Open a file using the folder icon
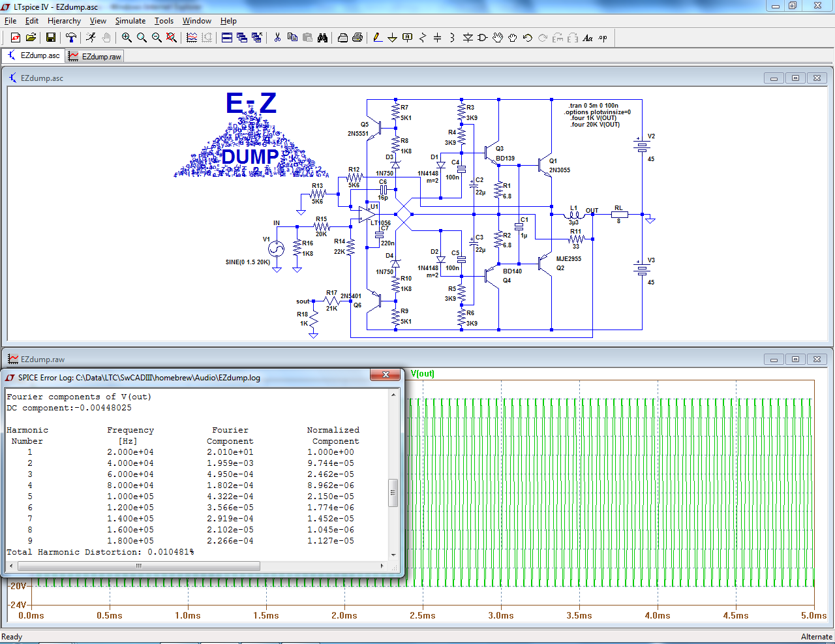The image size is (835, 644). (x=31, y=38)
